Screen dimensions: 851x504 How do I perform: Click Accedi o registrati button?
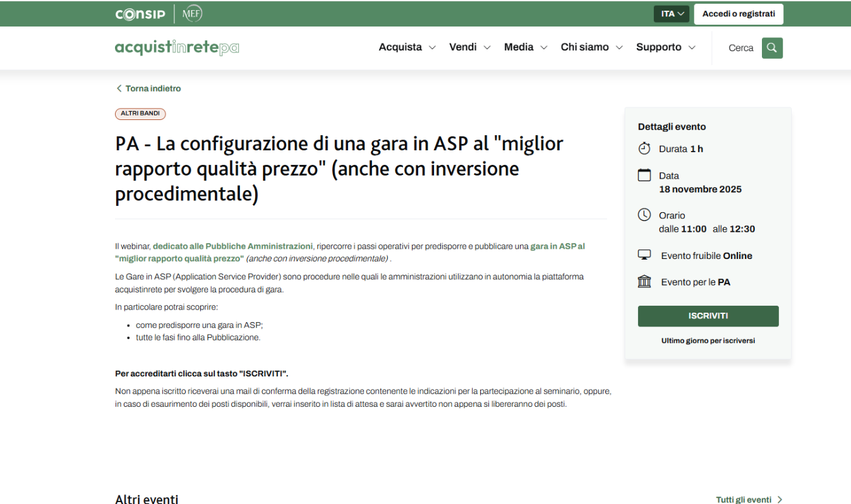(738, 14)
